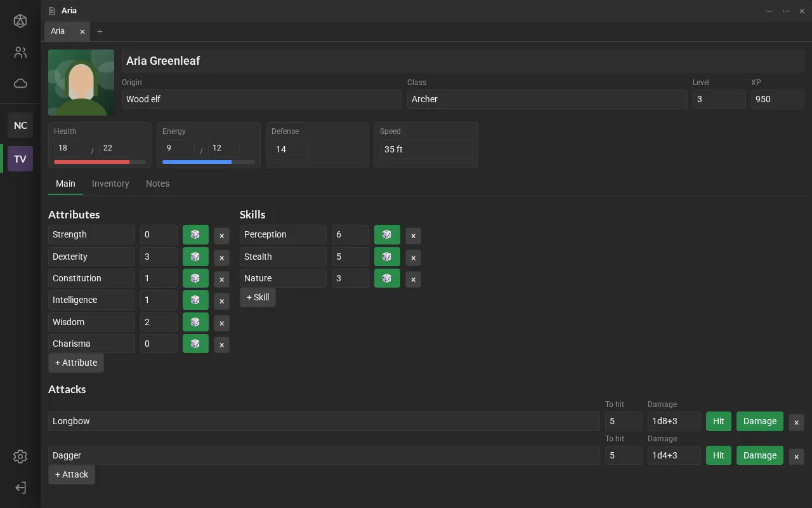Remove the Wisdom attribute row

(x=221, y=323)
